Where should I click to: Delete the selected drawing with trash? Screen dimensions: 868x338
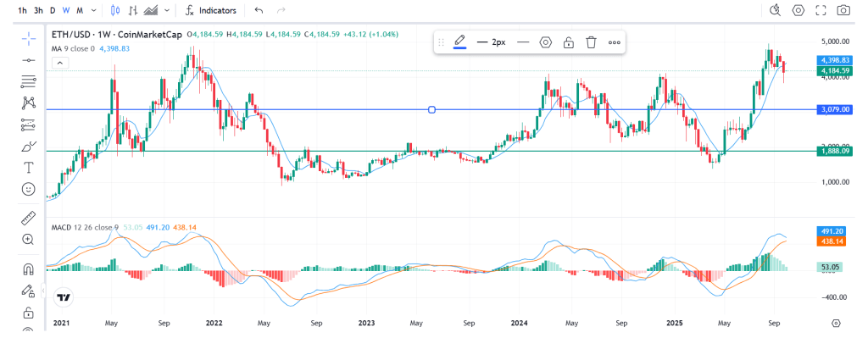click(x=591, y=42)
